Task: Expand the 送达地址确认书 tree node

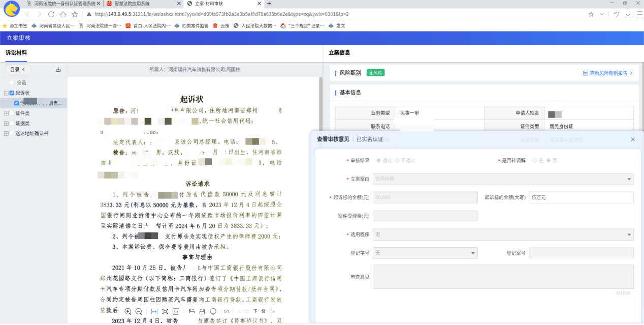Action: [x=6, y=133]
